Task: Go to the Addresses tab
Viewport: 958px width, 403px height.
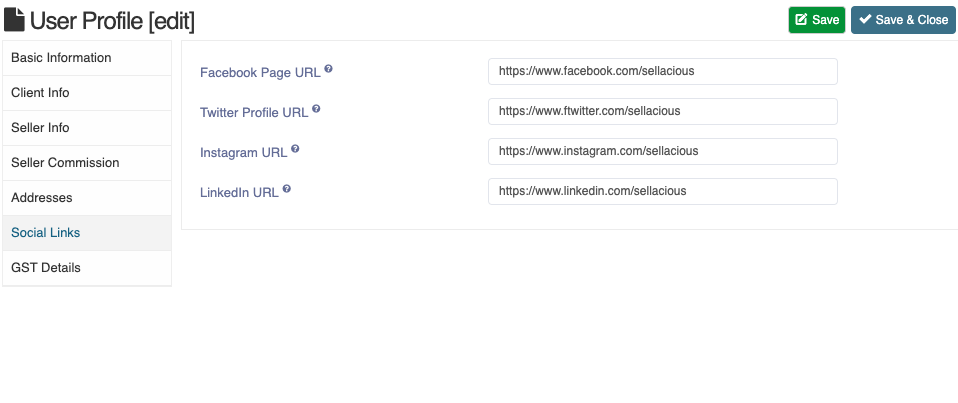Action: 87,198
